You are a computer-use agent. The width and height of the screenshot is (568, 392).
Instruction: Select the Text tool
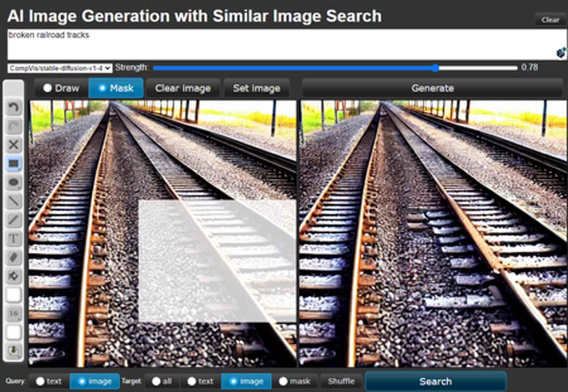coord(14,239)
